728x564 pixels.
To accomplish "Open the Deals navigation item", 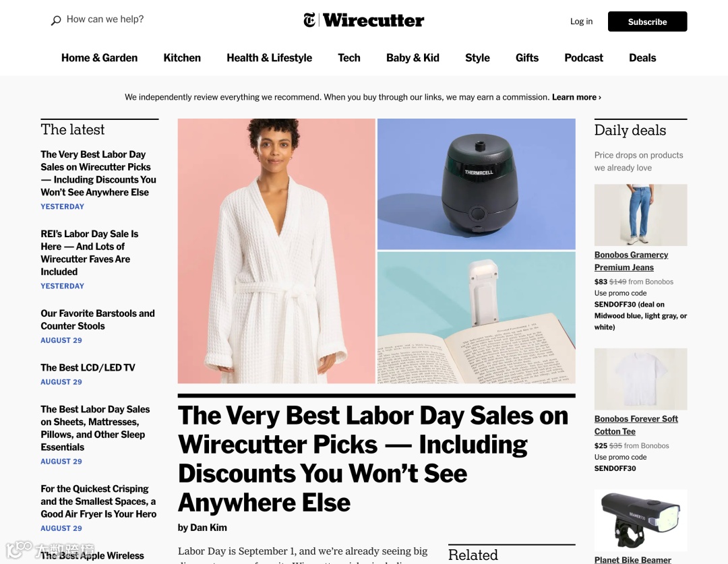I will click(642, 57).
